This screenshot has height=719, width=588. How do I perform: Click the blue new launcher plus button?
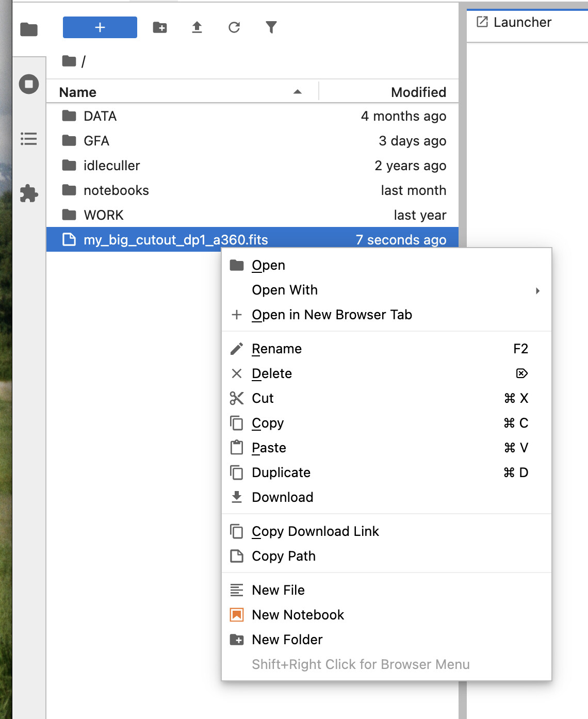coord(100,27)
